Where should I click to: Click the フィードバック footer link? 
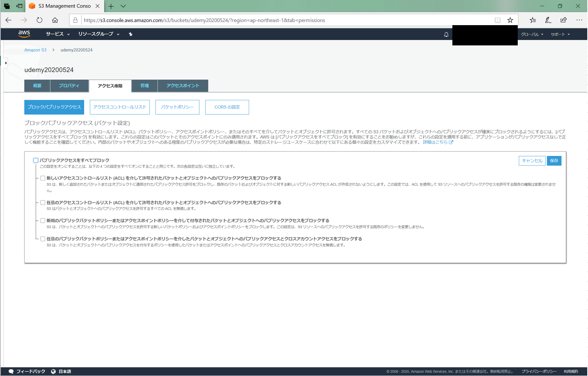[x=31, y=371]
